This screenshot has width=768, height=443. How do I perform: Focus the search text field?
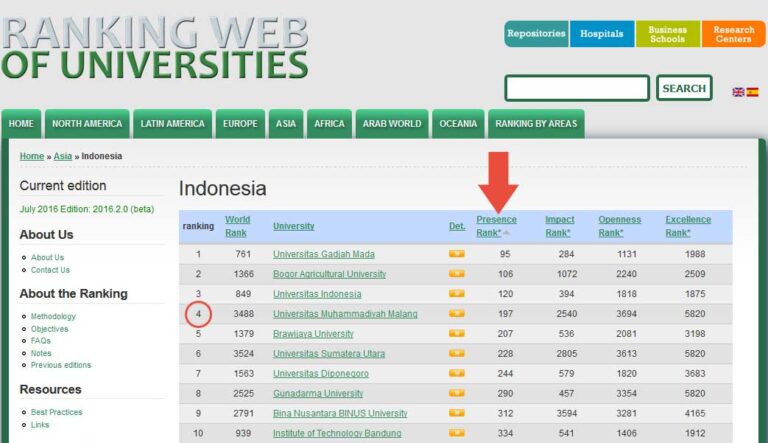pyautogui.click(x=577, y=88)
